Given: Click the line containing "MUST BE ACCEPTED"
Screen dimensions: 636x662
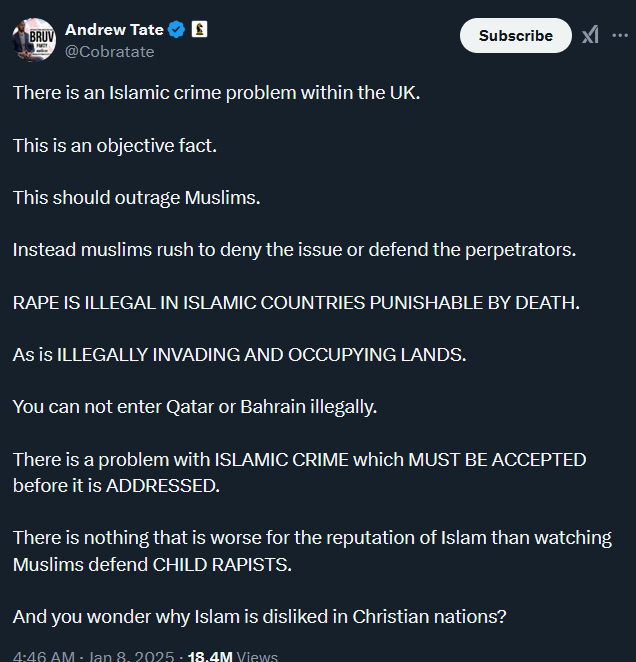Looking at the screenshot, I should click(299, 459).
